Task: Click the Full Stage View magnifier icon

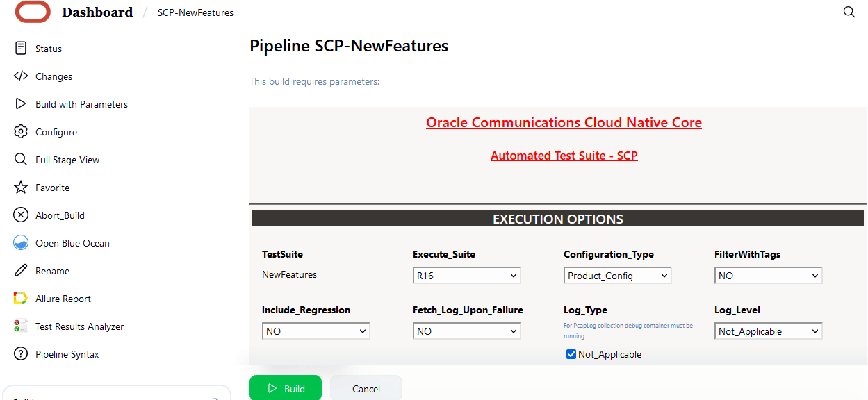Action: 21,160
